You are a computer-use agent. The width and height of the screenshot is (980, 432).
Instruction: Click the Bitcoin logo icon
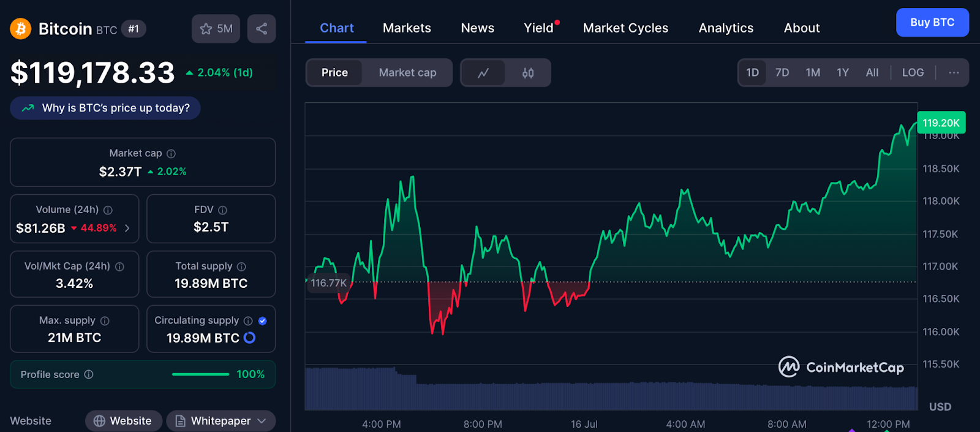tap(21, 29)
